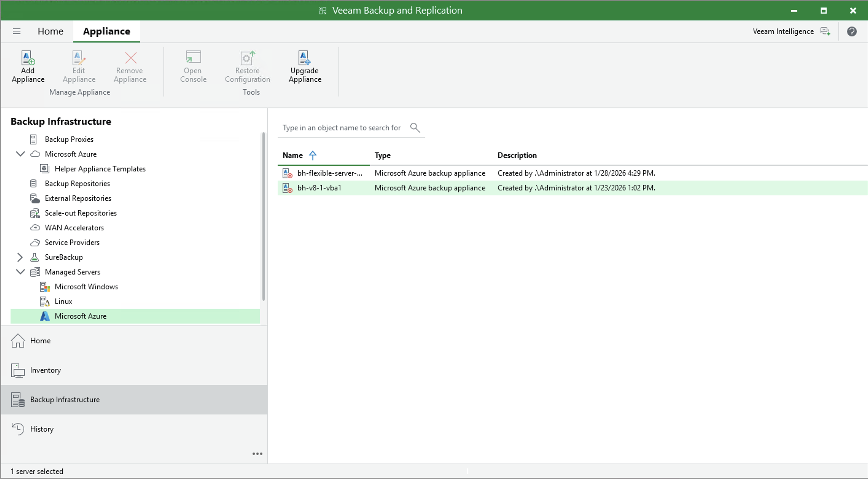
Task: Select the bh-flexible-server appliance name
Action: coord(330,173)
